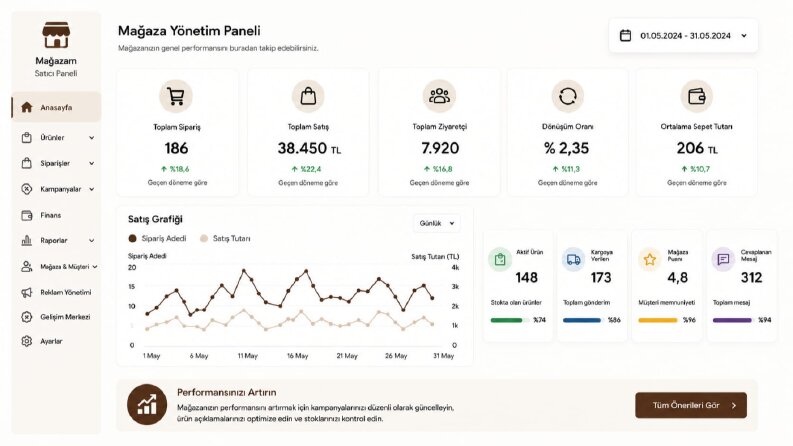Click the Siparişler bag icon in sidebar
Viewport: 793px width, 446px height.
(27, 163)
